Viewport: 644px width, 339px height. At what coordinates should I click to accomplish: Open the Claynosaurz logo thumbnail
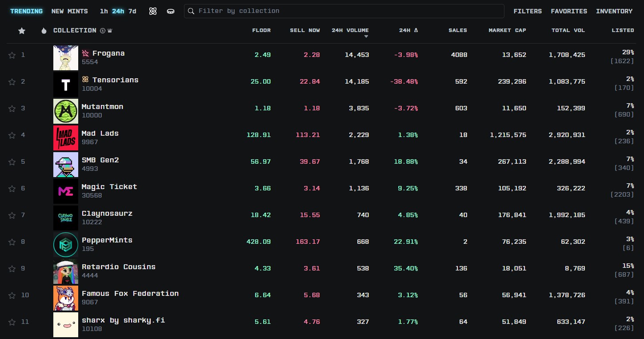click(x=66, y=218)
